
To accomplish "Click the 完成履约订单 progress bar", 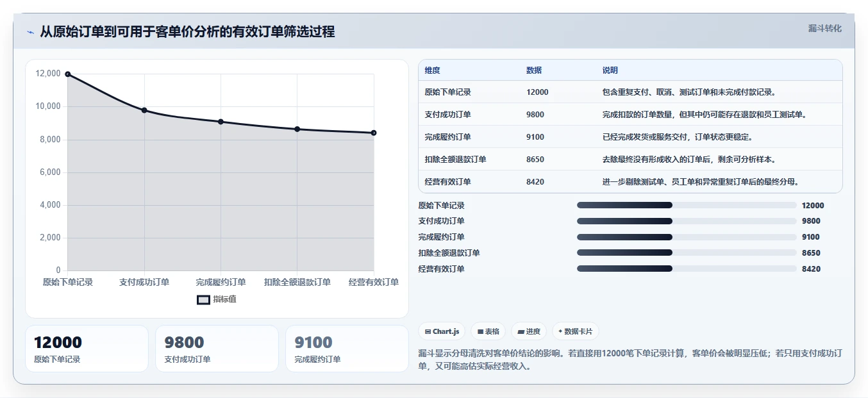I will pyautogui.click(x=687, y=237).
